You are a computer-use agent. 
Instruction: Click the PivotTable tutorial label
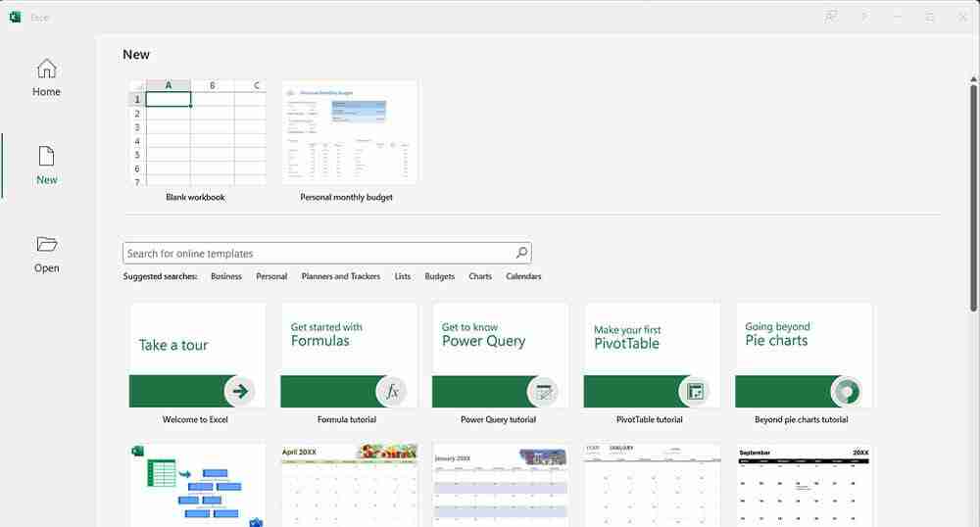[650, 419]
